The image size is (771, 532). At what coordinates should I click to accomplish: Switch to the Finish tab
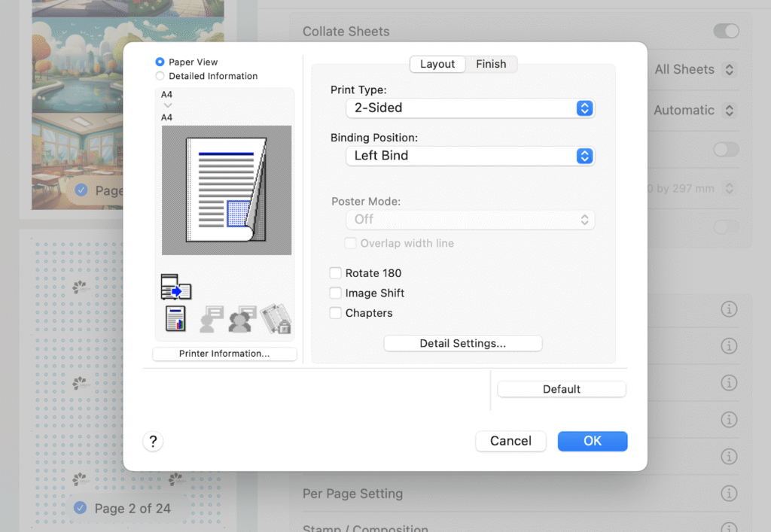(491, 64)
